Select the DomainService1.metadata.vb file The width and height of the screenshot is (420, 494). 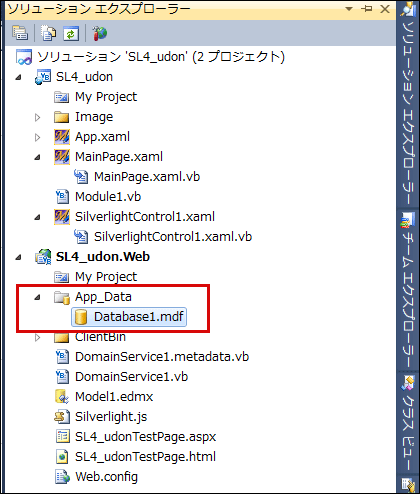coord(162,357)
